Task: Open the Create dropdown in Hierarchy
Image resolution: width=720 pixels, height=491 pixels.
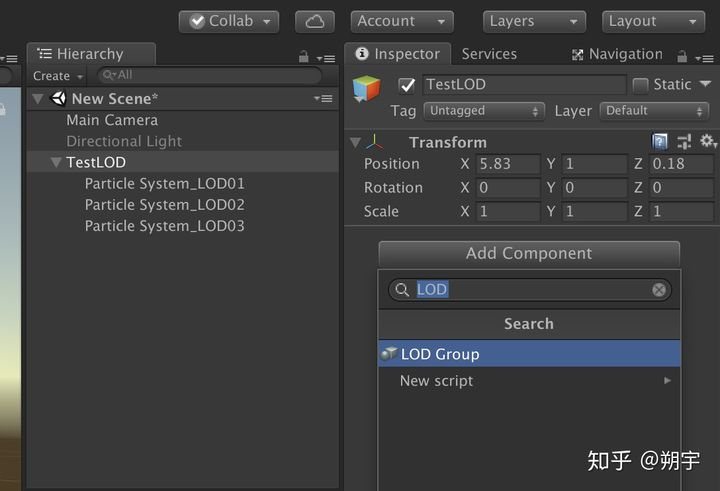Action: tap(57, 76)
